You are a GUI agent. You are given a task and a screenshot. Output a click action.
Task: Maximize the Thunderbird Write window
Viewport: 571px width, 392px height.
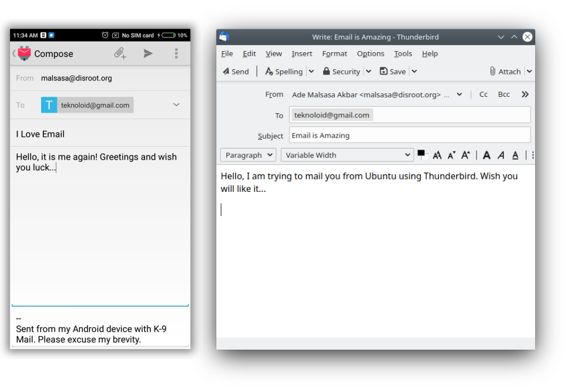coord(514,37)
